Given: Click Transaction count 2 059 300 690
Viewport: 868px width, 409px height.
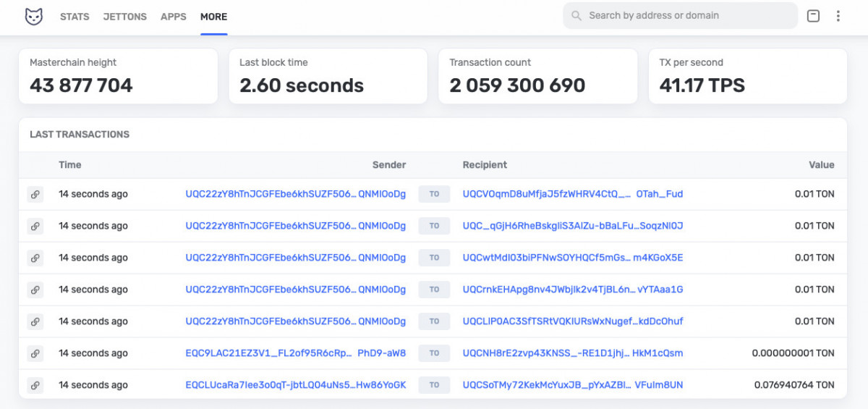Looking at the screenshot, I should click(517, 85).
